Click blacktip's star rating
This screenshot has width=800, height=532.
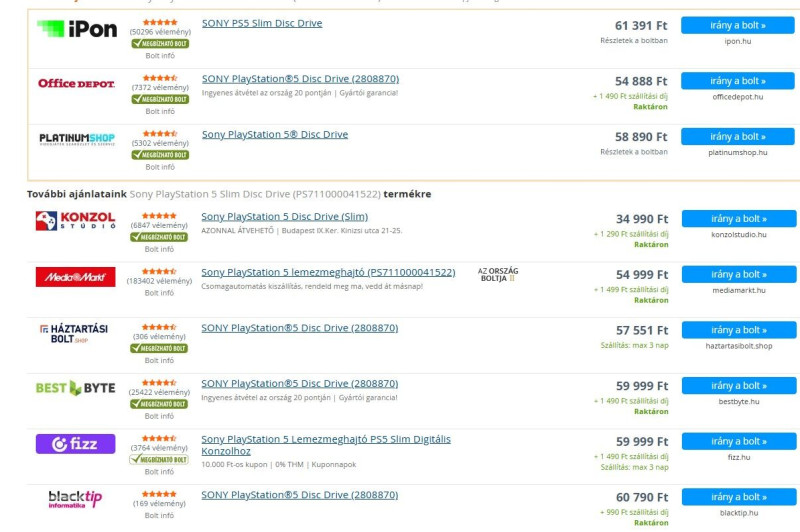(x=159, y=494)
